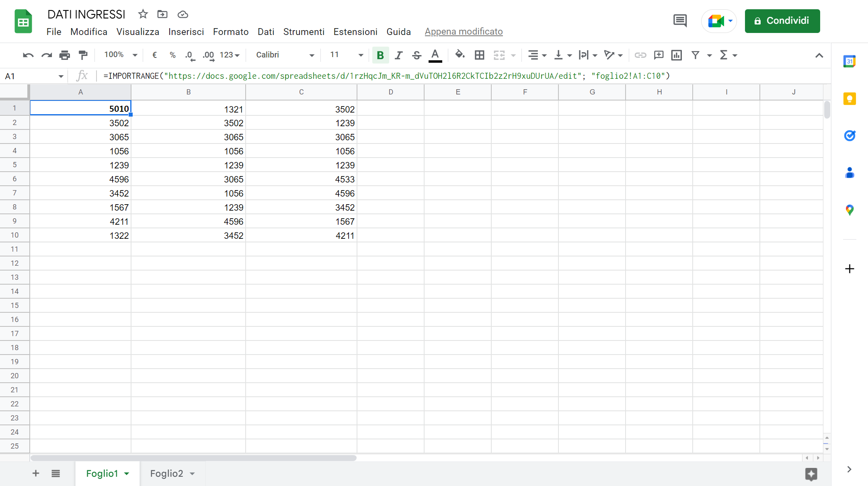Toggle bold formatting
The image size is (868, 486).
(x=380, y=55)
